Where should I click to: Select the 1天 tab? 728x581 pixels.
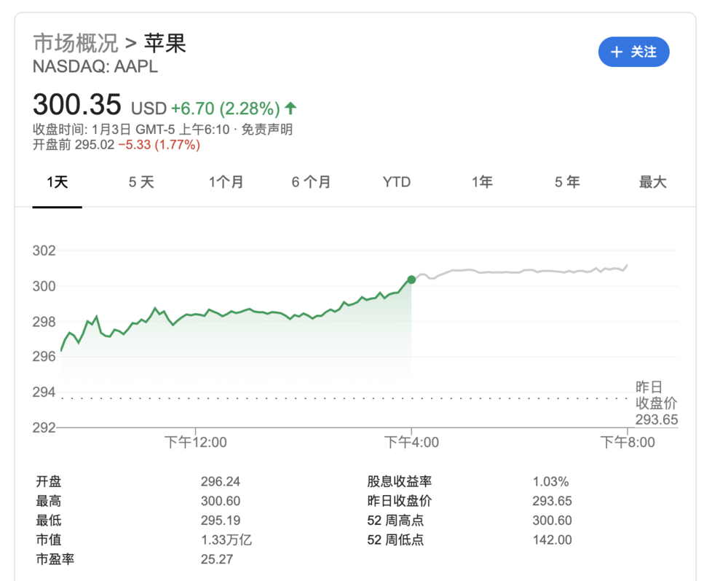(57, 182)
